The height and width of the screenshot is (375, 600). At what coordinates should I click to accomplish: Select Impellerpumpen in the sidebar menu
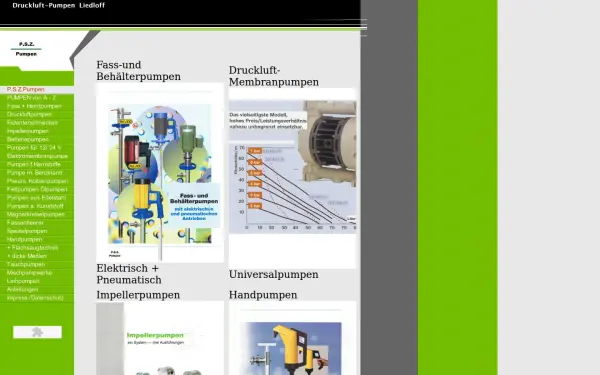click(x=37, y=131)
